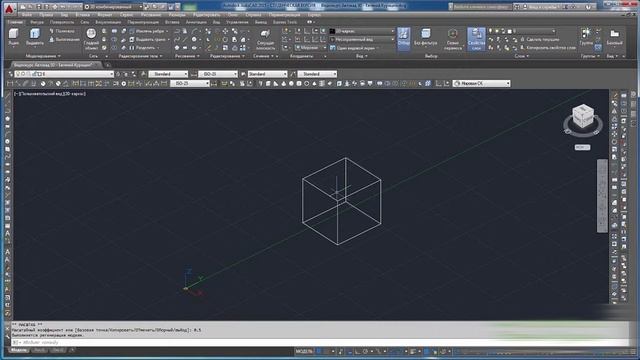Toggle polar tracking in status bar

pyautogui.click(x=365, y=351)
